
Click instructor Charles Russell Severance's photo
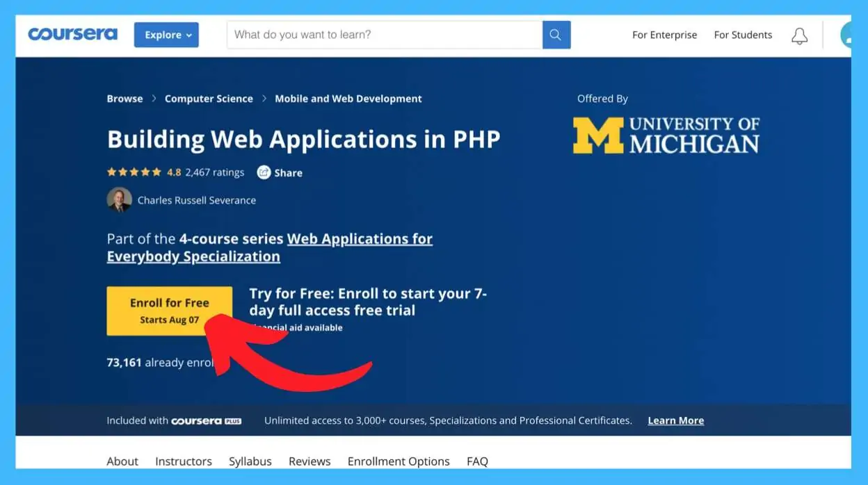[119, 200]
